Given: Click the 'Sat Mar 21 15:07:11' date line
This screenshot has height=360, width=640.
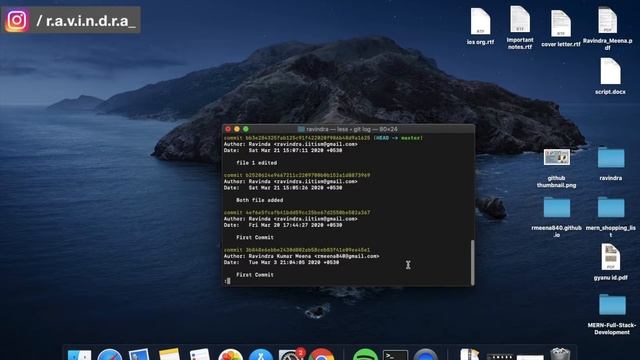Looking at the screenshot, I should tap(283, 150).
